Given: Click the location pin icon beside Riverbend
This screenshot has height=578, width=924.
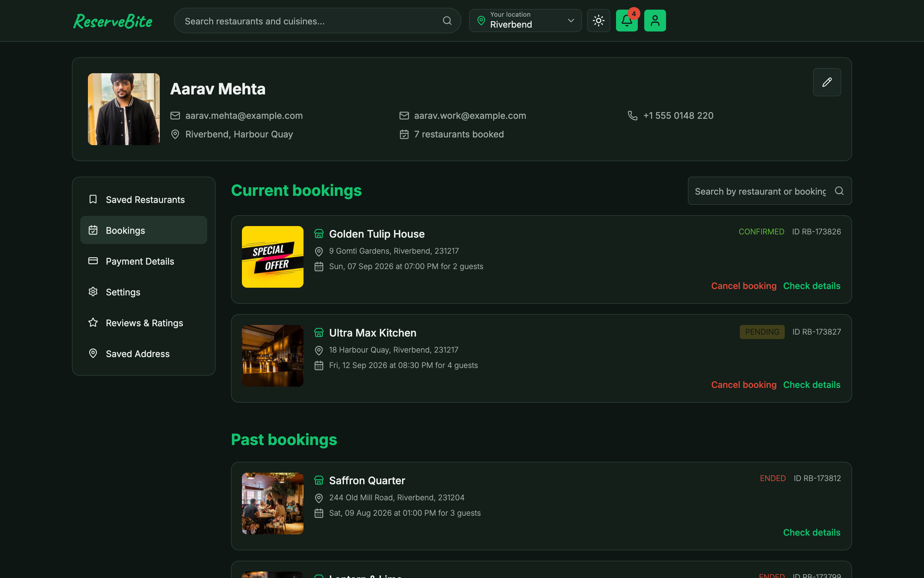Looking at the screenshot, I should pyautogui.click(x=481, y=21).
